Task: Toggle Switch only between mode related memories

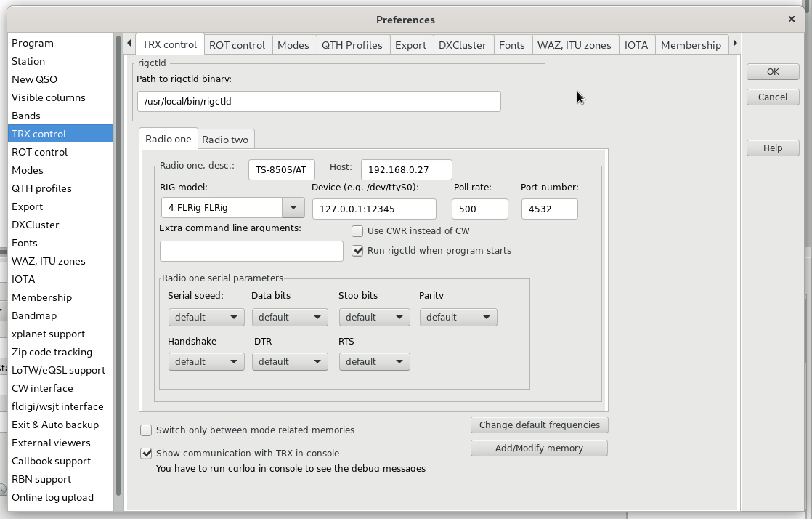Action: pyautogui.click(x=146, y=430)
